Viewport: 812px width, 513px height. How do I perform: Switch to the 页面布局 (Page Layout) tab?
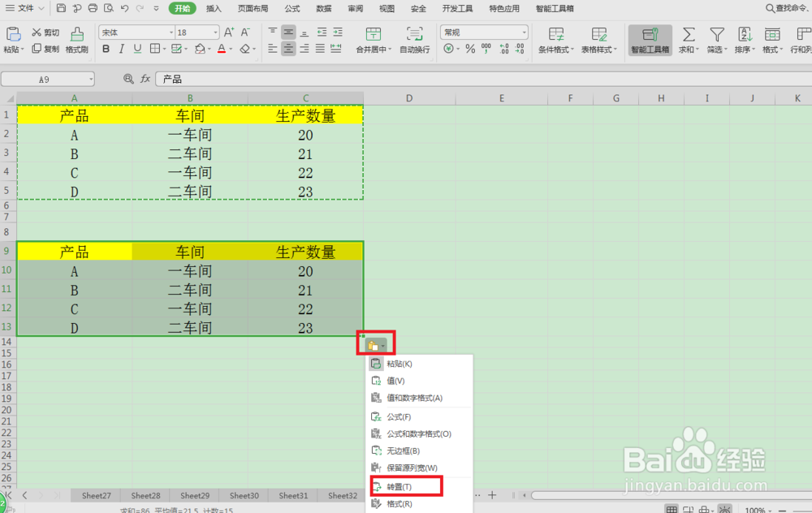click(x=253, y=8)
